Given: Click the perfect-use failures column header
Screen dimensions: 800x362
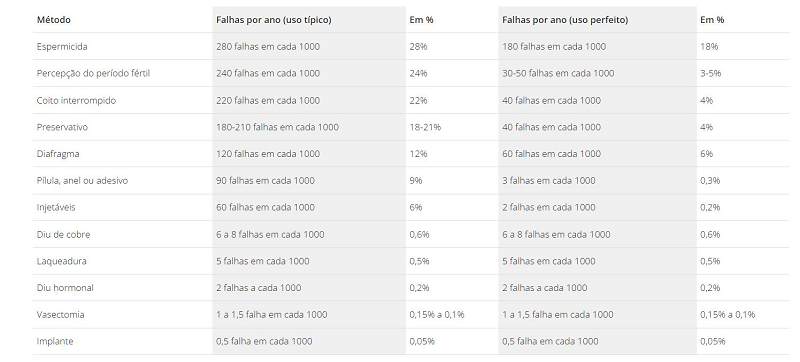Looking at the screenshot, I should pos(565,20).
